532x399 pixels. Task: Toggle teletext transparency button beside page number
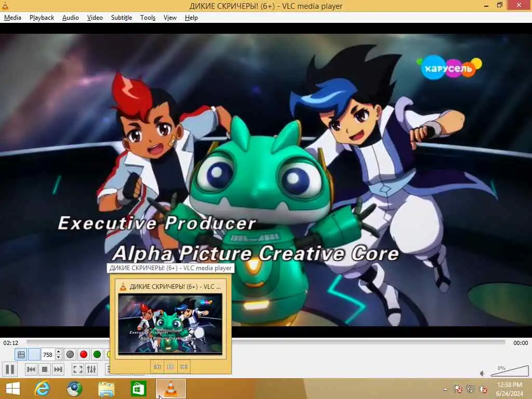(34, 354)
